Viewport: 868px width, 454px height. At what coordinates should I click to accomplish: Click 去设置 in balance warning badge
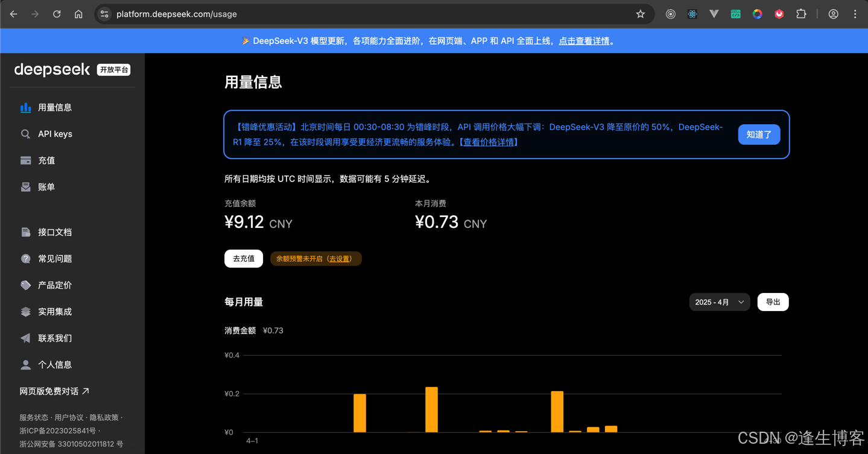coord(340,259)
